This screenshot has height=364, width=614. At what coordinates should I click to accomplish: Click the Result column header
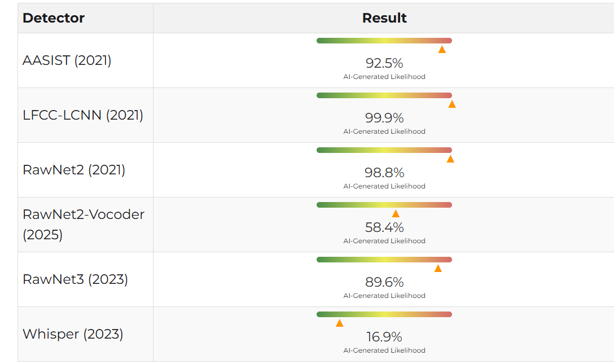pyautogui.click(x=384, y=18)
